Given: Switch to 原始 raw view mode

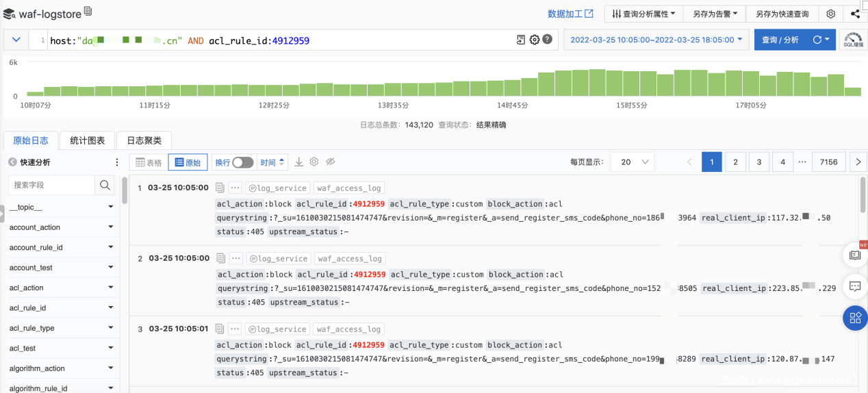Looking at the screenshot, I should tap(188, 162).
